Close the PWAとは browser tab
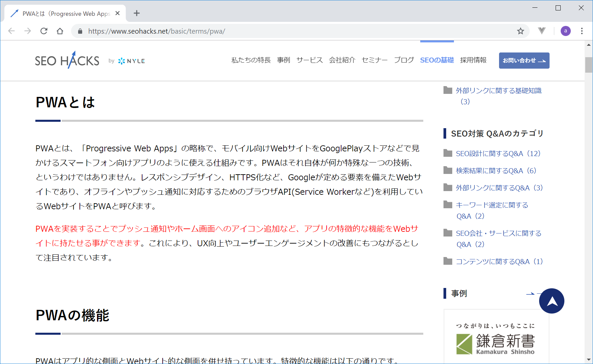 point(118,13)
